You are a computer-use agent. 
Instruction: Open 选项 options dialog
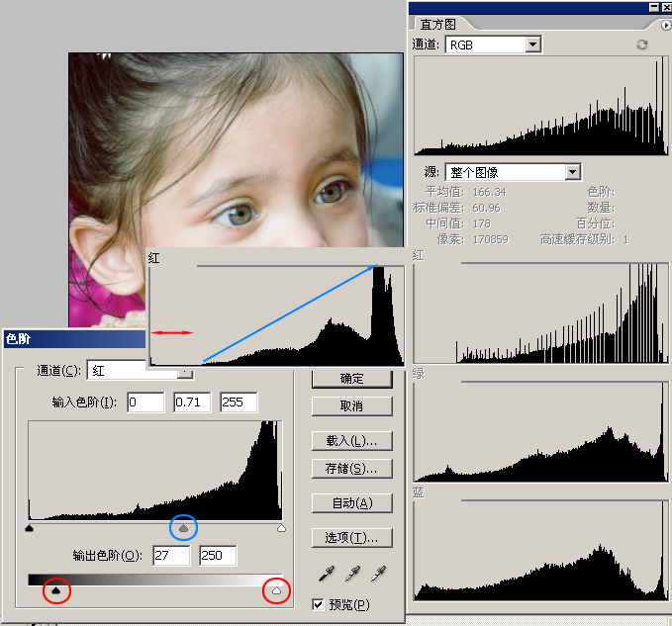click(351, 538)
